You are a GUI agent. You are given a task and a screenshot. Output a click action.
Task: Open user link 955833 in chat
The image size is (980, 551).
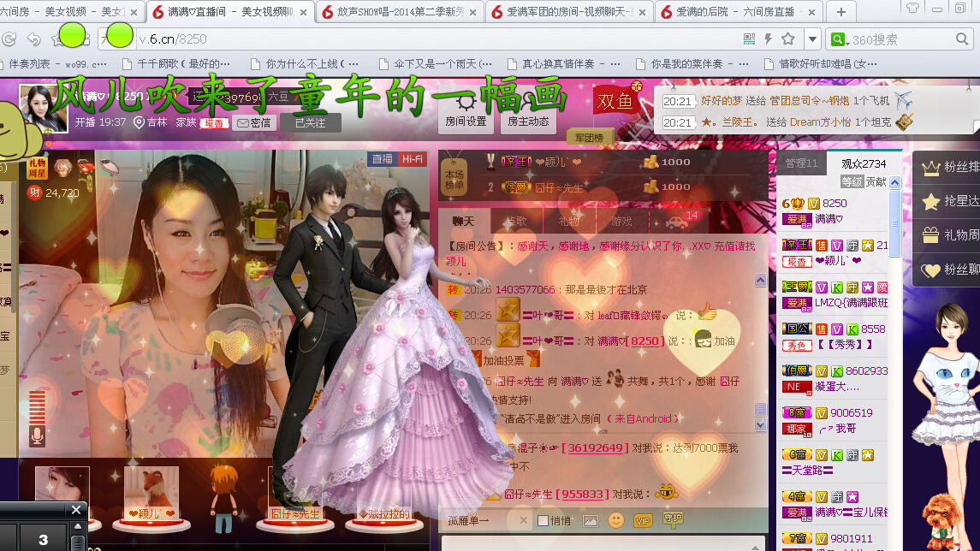(582, 495)
